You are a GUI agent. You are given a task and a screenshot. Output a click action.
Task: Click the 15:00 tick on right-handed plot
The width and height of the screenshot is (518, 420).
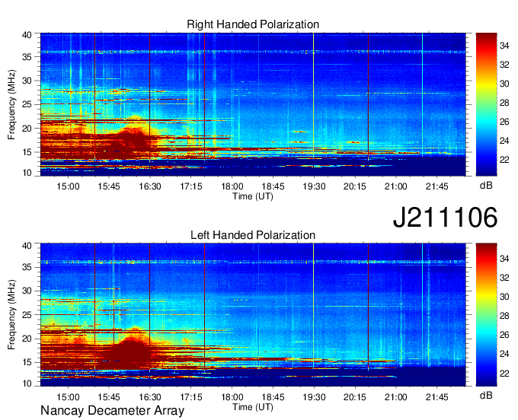pyautogui.click(x=68, y=186)
